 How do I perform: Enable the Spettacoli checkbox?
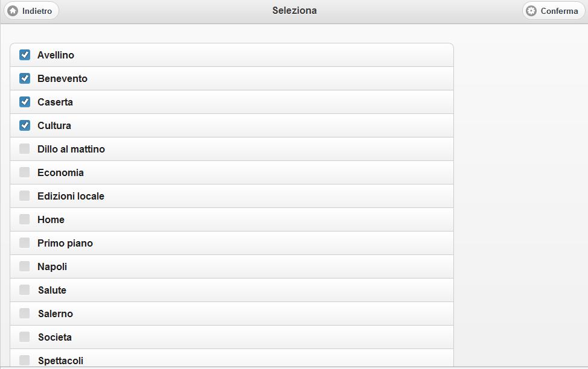(25, 360)
